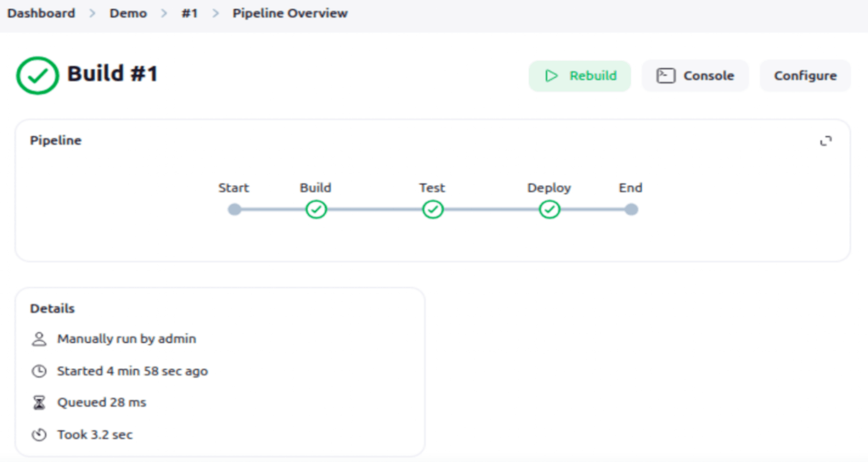Click the stopwatch icon beside 'Took 3.2 sec'

pyautogui.click(x=39, y=434)
